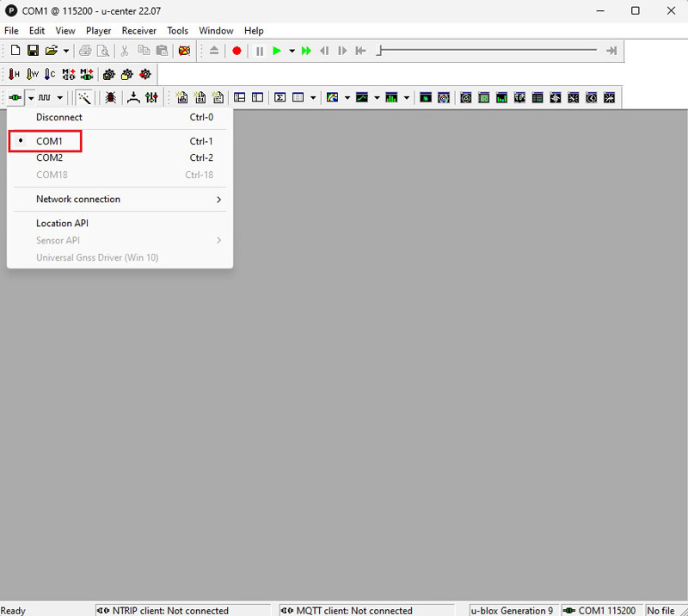Select the COM1 port option
Image resolution: width=688 pixels, height=616 pixels.
(49, 141)
